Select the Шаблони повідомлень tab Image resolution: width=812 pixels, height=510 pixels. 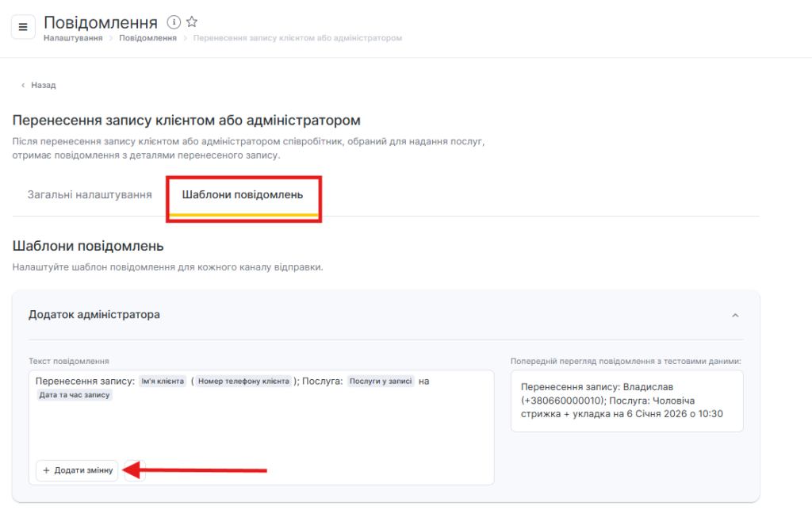(x=243, y=194)
